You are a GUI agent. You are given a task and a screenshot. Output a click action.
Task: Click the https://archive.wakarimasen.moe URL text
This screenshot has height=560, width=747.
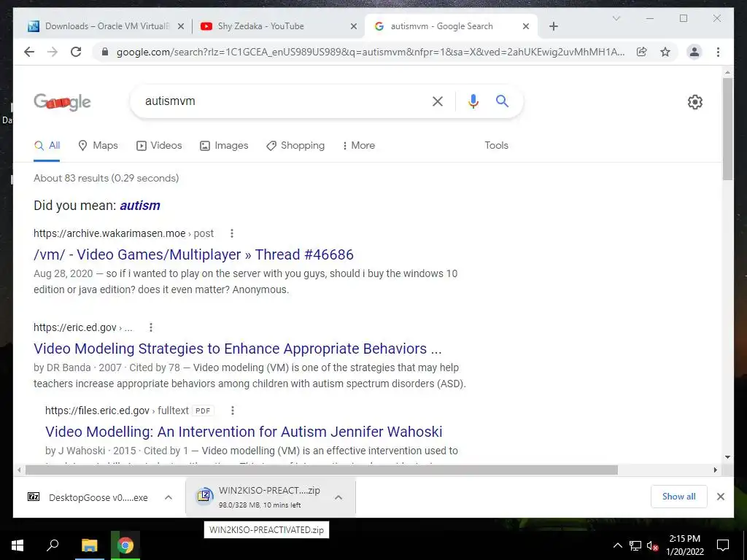click(109, 233)
